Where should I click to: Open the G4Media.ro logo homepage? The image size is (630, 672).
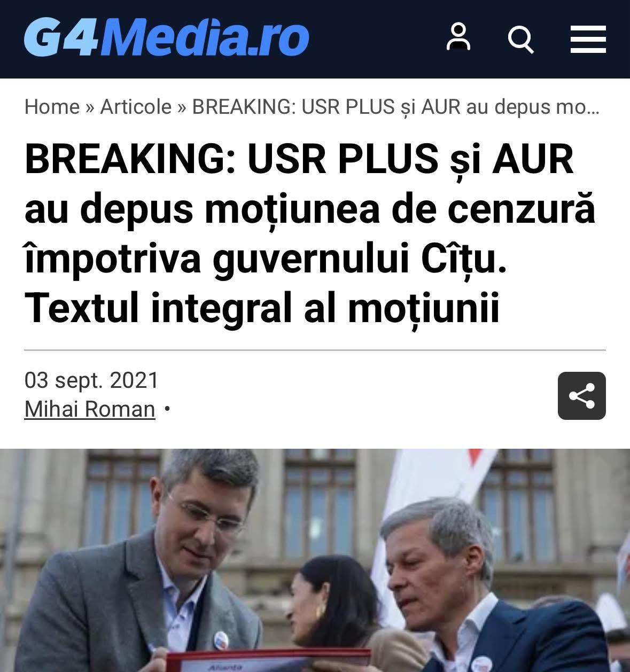[x=166, y=37]
